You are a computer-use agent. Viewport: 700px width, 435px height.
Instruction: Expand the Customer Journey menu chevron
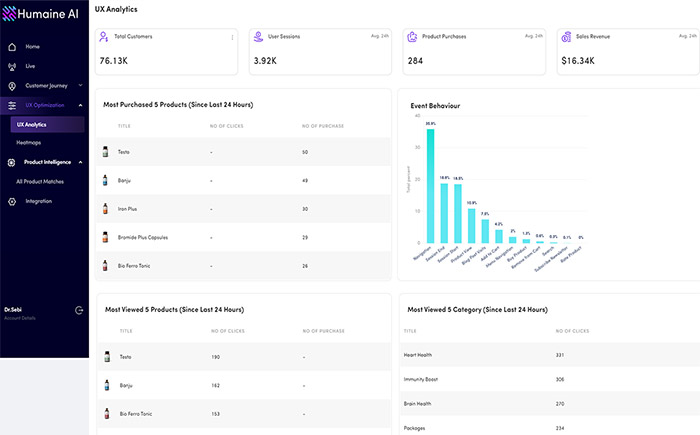[79, 86]
